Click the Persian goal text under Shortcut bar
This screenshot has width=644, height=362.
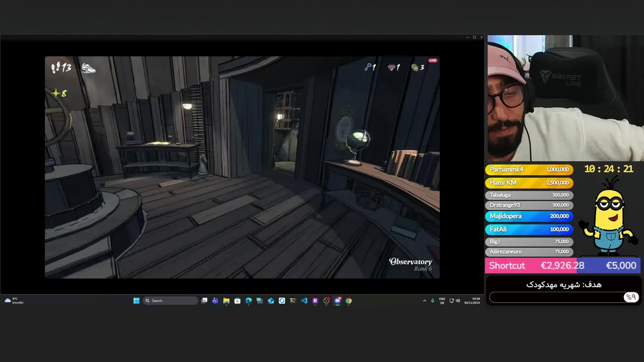click(x=563, y=285)
